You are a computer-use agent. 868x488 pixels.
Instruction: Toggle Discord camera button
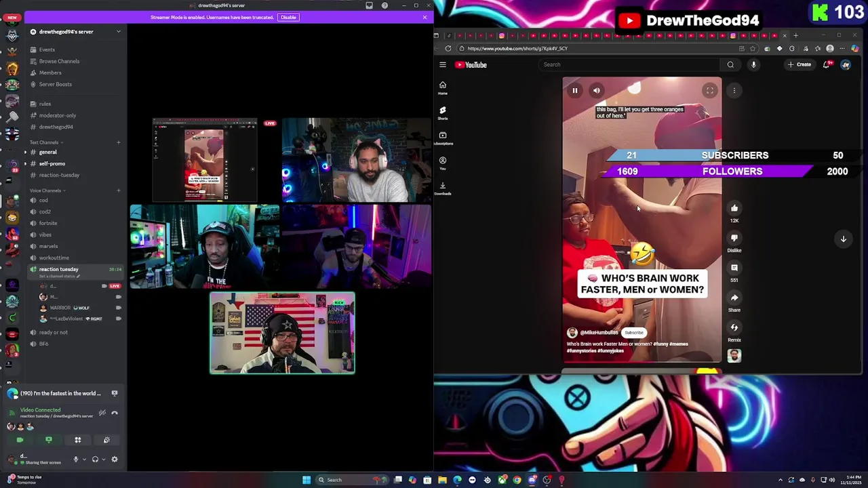[x=20, y=441]
